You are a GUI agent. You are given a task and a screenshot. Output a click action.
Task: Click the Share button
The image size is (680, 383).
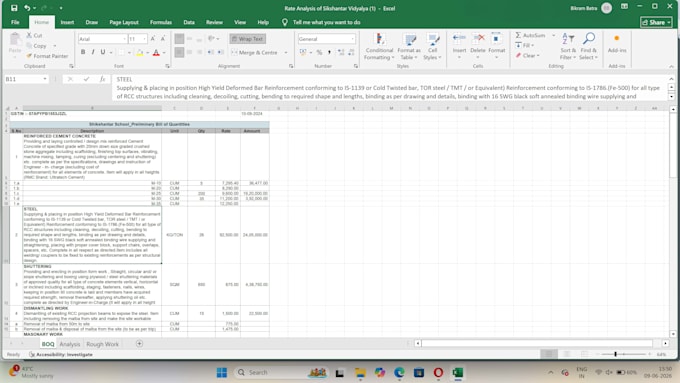click(x=656, y=22)
